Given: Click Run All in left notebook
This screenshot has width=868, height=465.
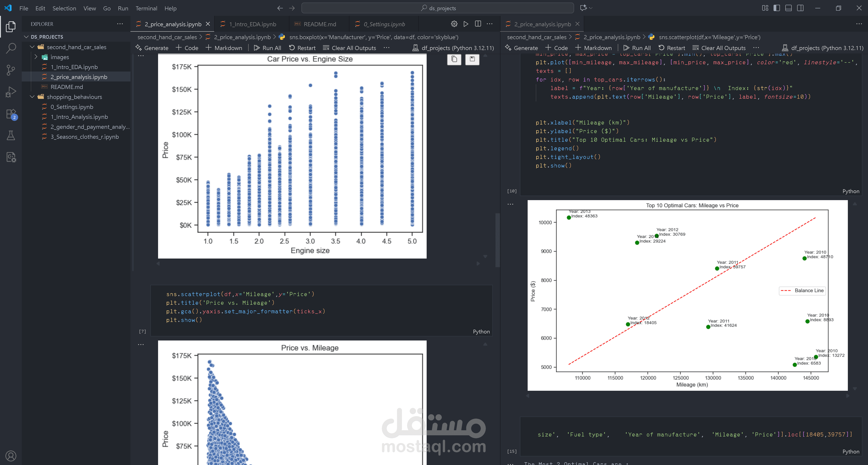Looking at the screenshot, I should click(267, 48).
